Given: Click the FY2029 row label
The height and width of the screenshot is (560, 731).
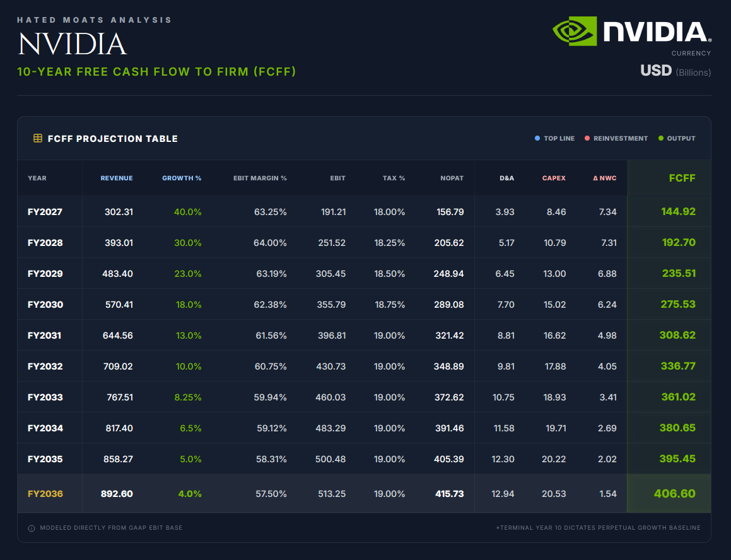Looking at the screenshot, I should point(45,274).
